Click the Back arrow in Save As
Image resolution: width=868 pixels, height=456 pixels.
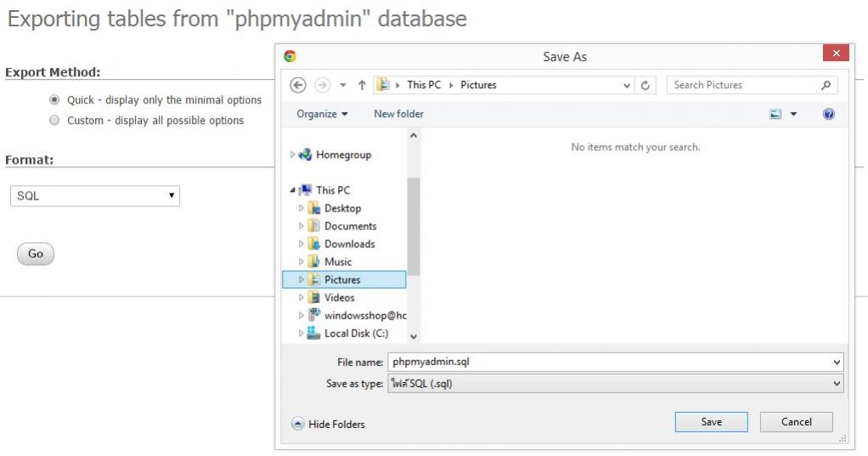click(298, 85)
